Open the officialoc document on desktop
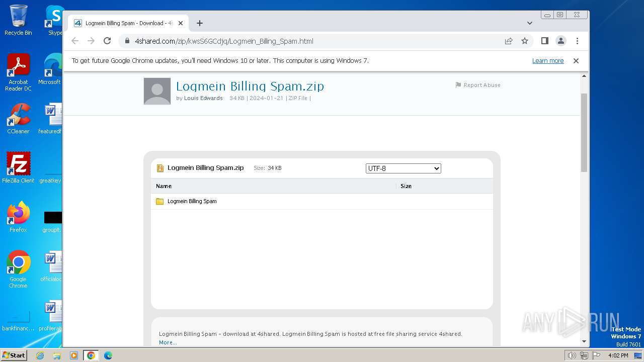Viewport: 644px width, 362px height. click(52, 266)
